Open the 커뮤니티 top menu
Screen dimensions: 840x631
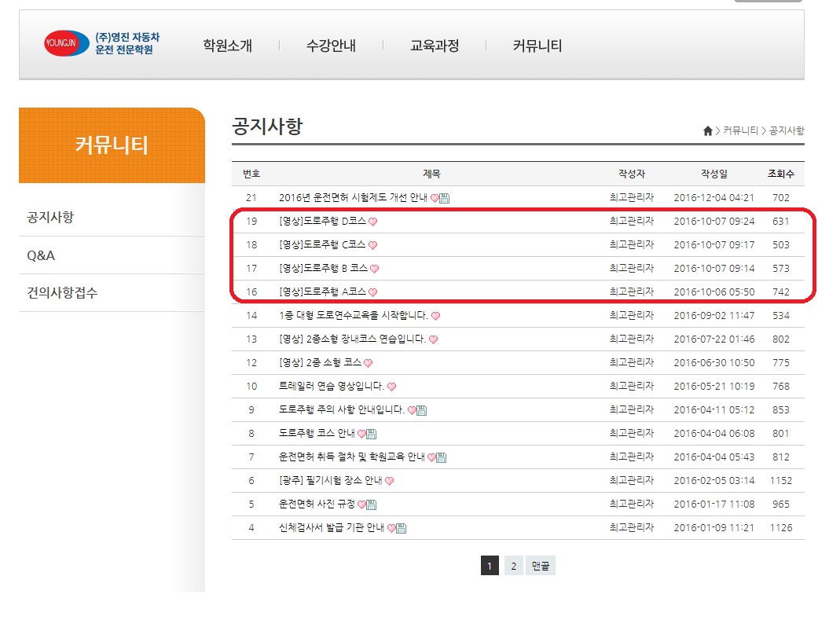537,46
